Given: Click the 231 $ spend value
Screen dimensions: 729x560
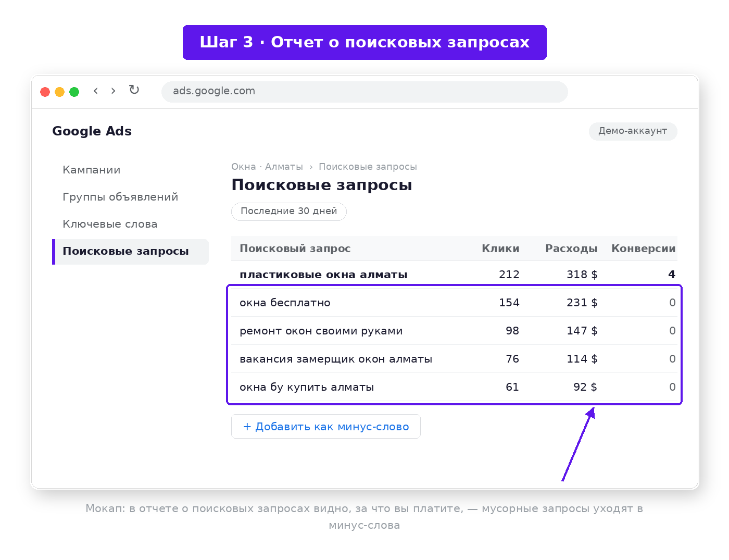Looking at the screenshot, I should 582,303.
